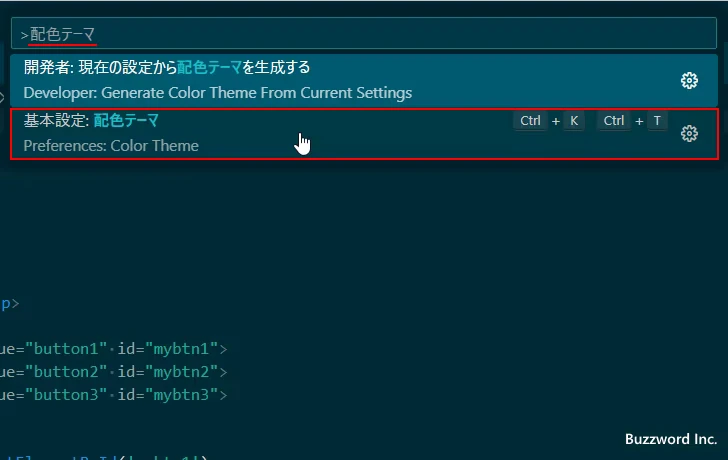728x460 pixels.
Task: Click the first Ctrl key badge
Action: click(530, 121)
